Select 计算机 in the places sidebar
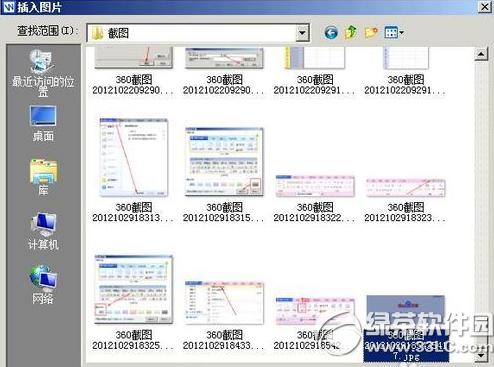 (43, 231)
